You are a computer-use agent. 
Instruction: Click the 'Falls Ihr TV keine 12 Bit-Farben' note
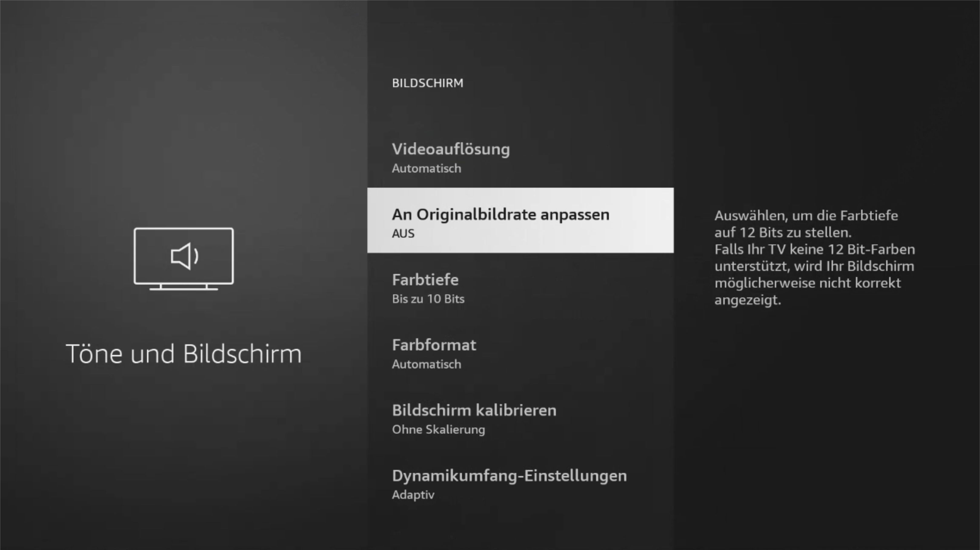[x=815, y=249]
